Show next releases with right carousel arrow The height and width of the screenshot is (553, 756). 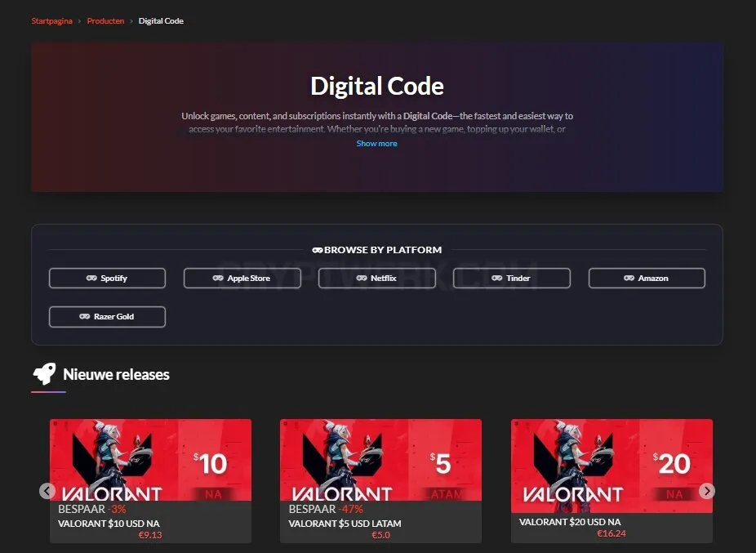(707, 491)
